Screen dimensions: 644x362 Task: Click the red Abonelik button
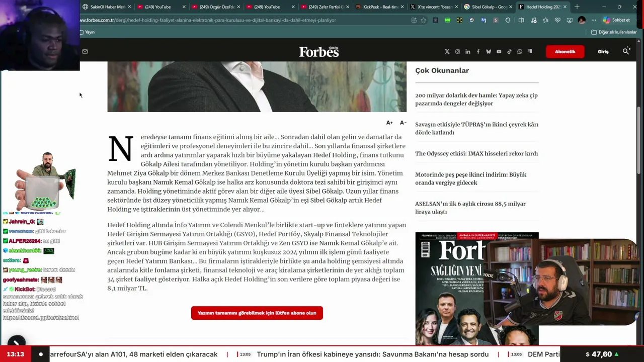click(x=565, y=51)
